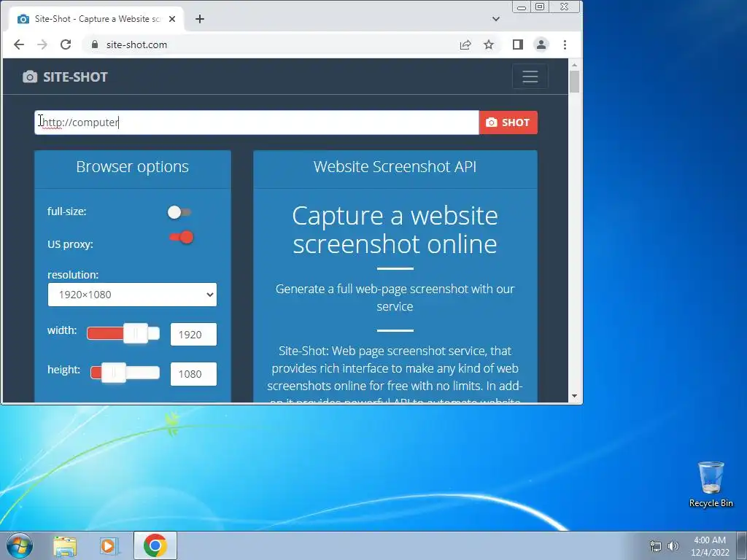Click the volume speaker tray icon

[673, 546]
